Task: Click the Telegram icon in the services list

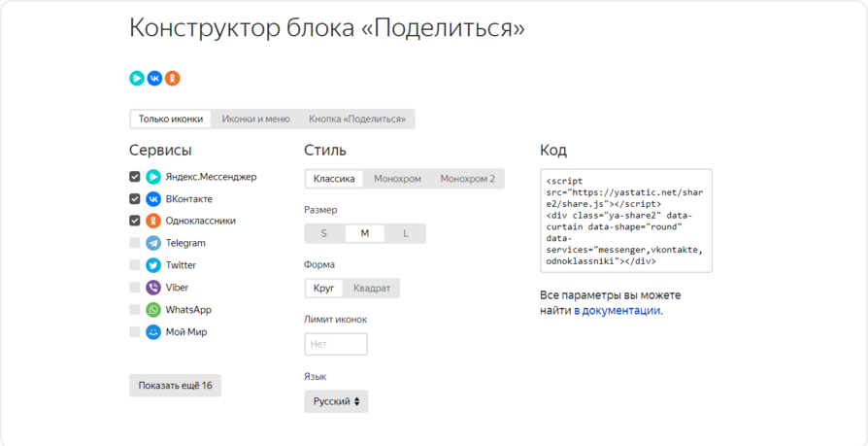Action: (153, 243)
